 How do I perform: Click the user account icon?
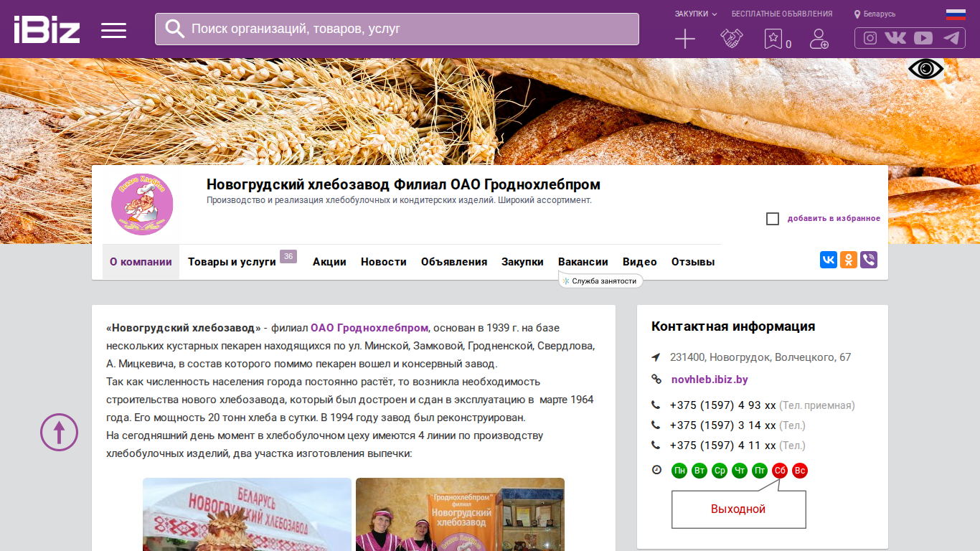pos(819,39)
